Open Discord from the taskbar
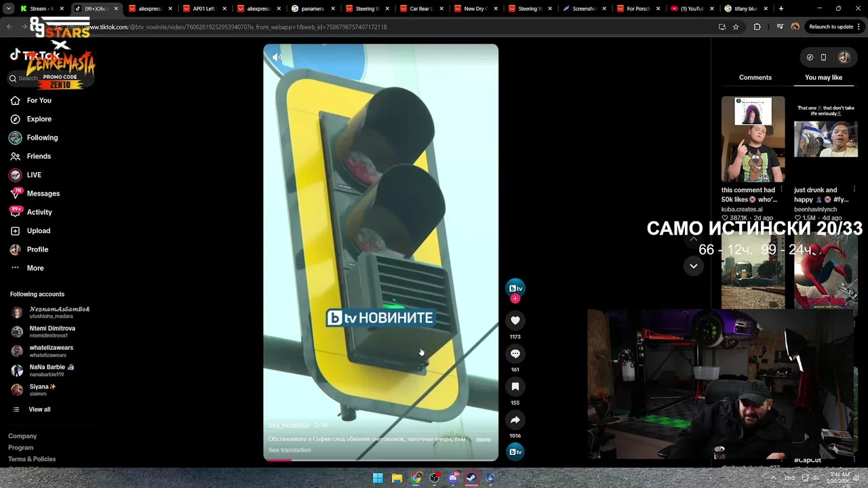 pyautogui.click(x=453, y=478)
